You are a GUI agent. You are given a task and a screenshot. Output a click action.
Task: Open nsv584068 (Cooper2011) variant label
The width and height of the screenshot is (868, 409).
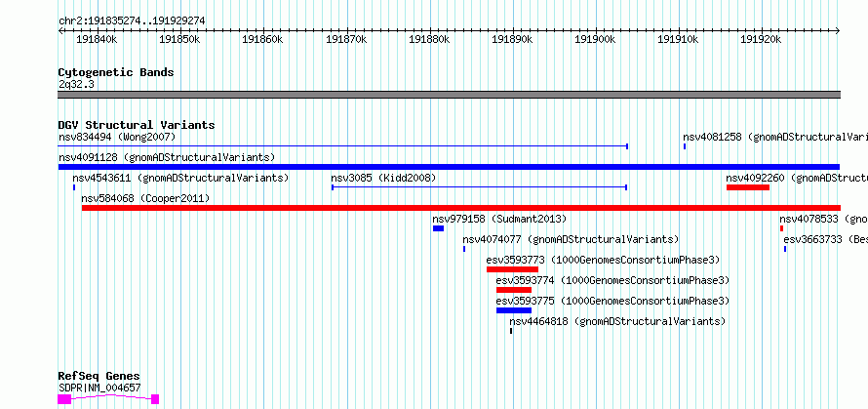point(145,198)
